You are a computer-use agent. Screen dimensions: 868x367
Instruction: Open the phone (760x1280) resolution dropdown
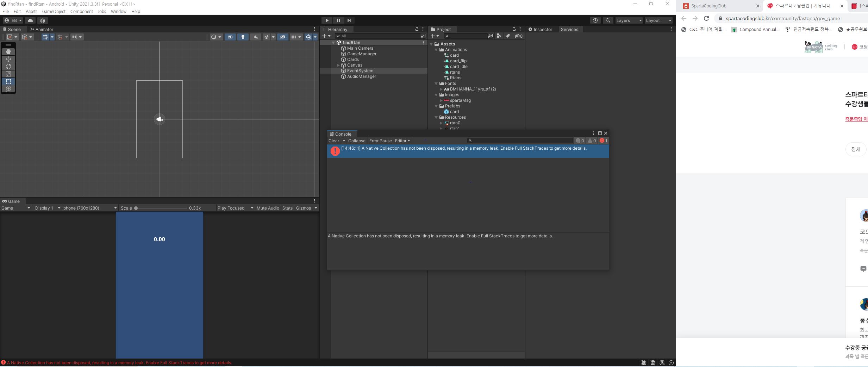pos(90,208)
